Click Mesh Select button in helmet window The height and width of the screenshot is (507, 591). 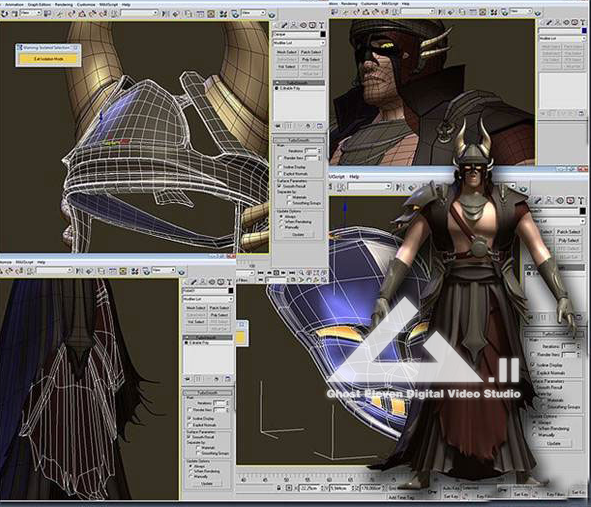click(x=286, y=52)
